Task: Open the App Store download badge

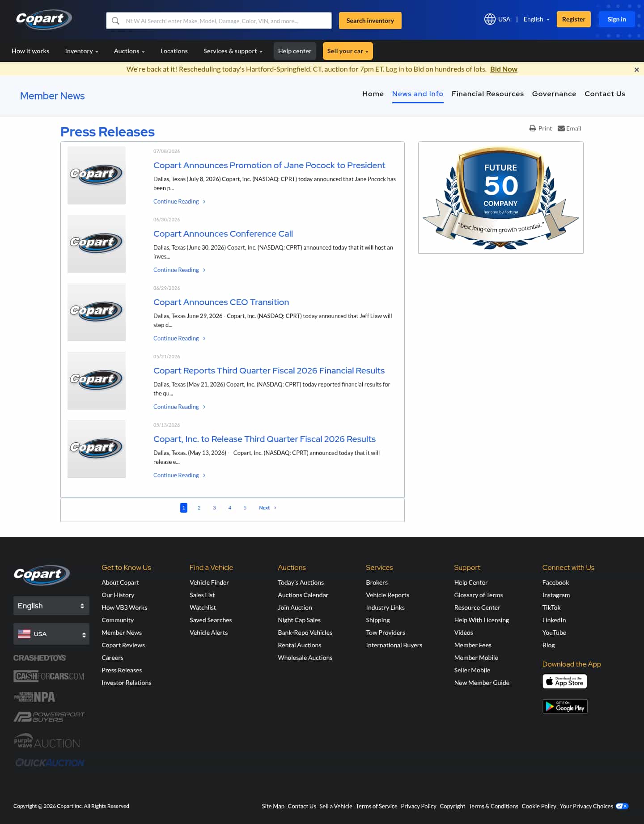Action: pyautogui.click(x=564, y=681)
